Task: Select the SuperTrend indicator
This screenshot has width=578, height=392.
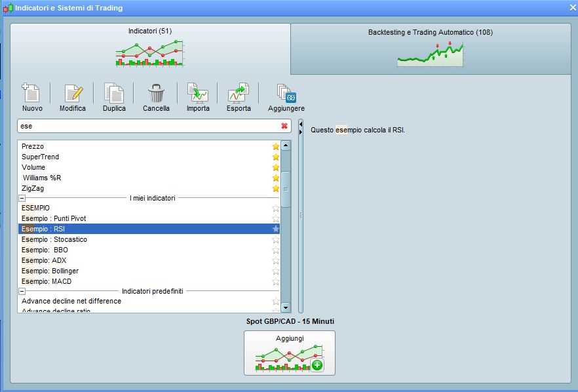Action: [x=149, y=157]
